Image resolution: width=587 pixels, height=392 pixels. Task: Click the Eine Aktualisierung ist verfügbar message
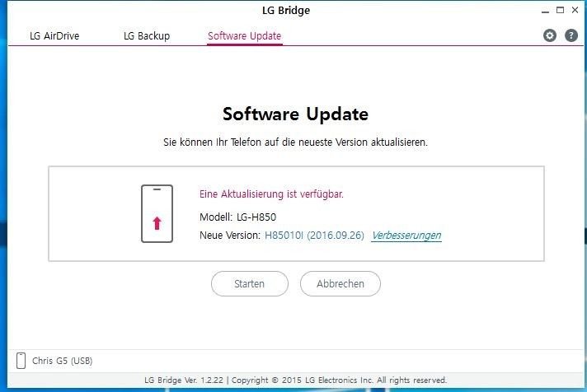point(271,194)
